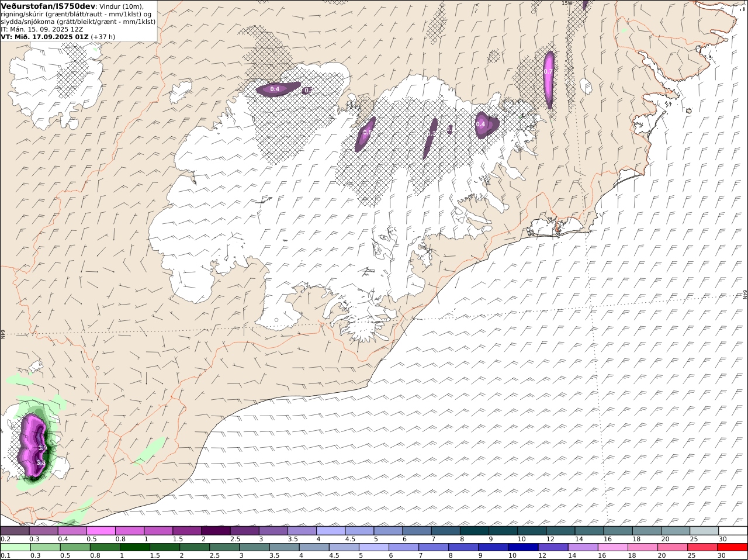This screenshot has height=560, width=748.
Task: Click the 3.4 precipitation value in southwest cell
Action: (42, 448)
